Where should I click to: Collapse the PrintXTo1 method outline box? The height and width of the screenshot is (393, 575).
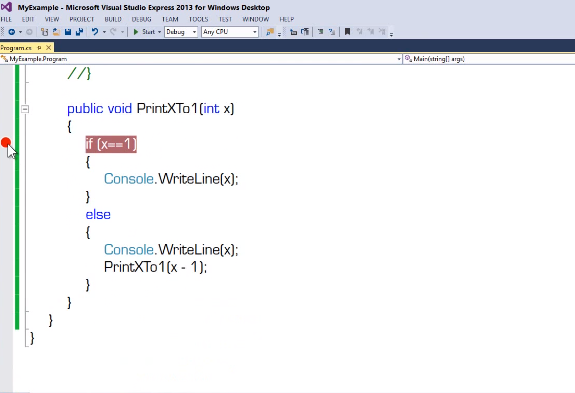(25, 109)
